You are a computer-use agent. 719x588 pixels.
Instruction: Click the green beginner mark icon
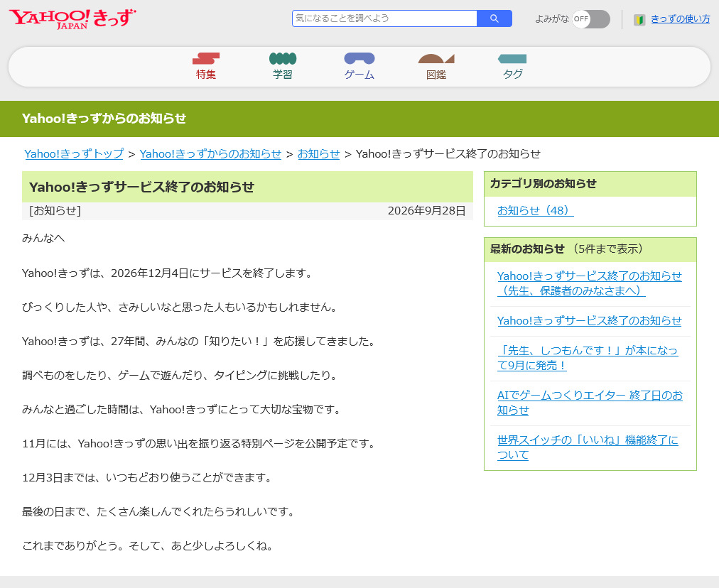pos(639,19)
